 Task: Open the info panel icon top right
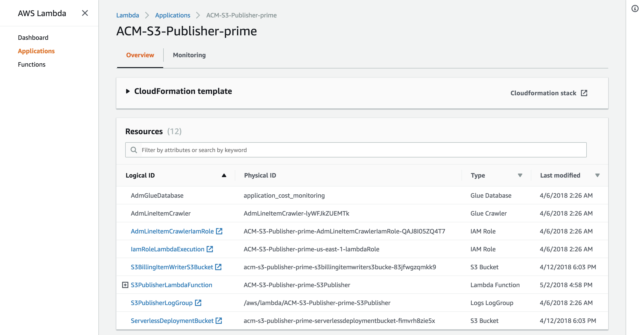(635, 9)
